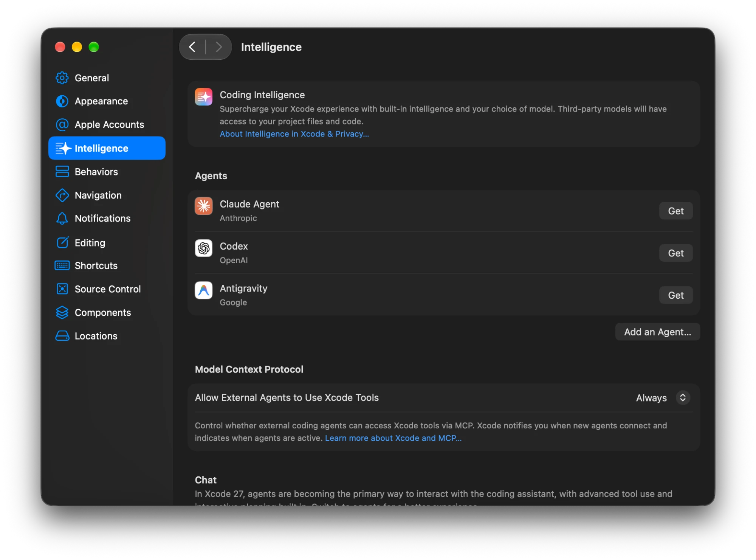Image resolution: width=756 pixels, height=560 pixels.
Task: Select Shortcuts in the sidebar
Action: tap(107, 266)
